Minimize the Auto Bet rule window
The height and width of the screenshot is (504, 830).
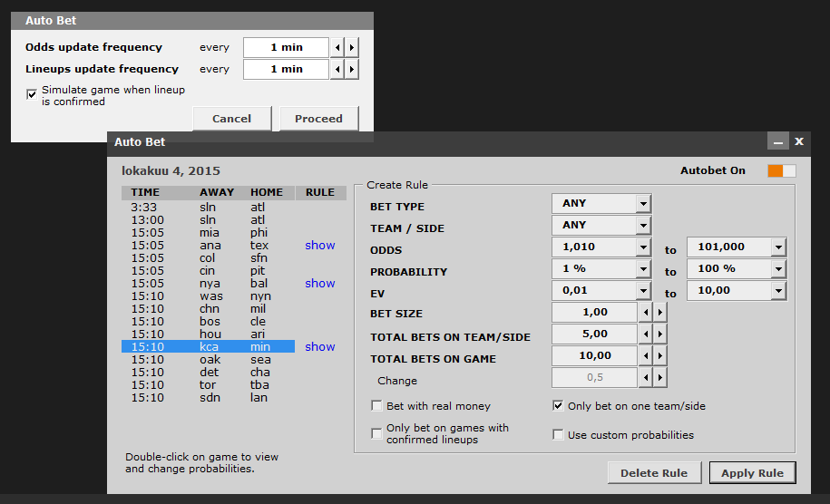[776, 141]
